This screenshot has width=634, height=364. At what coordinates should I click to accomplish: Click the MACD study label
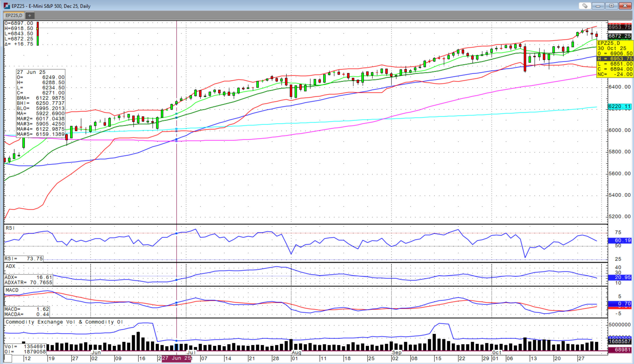[12, 290]
